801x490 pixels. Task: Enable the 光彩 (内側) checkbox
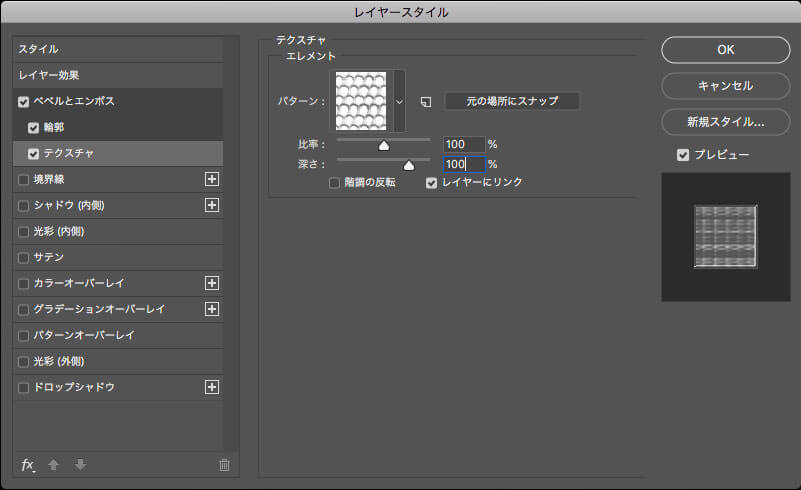[23, 232]
